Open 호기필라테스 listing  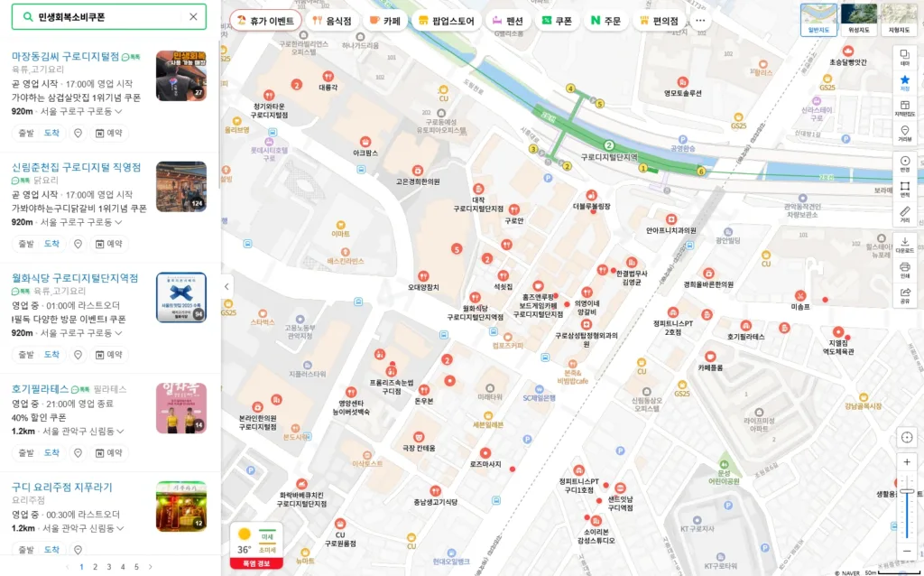click(x=40, y=389)
